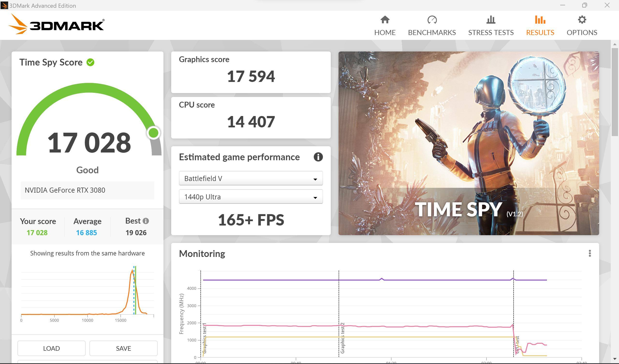
Task: Open Monitoring three-dot menu
Action: (590, 253)
